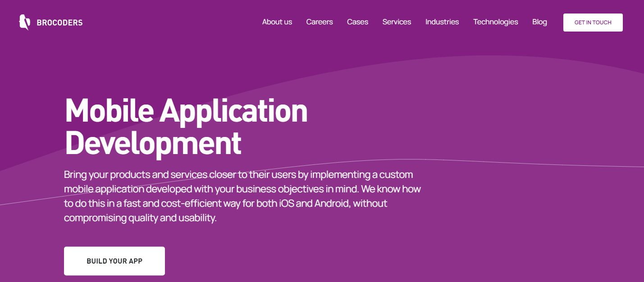The image size is (644, 282).
Task: Click the text 'compromising quality and usability'
Action: [x=140, y=218]
